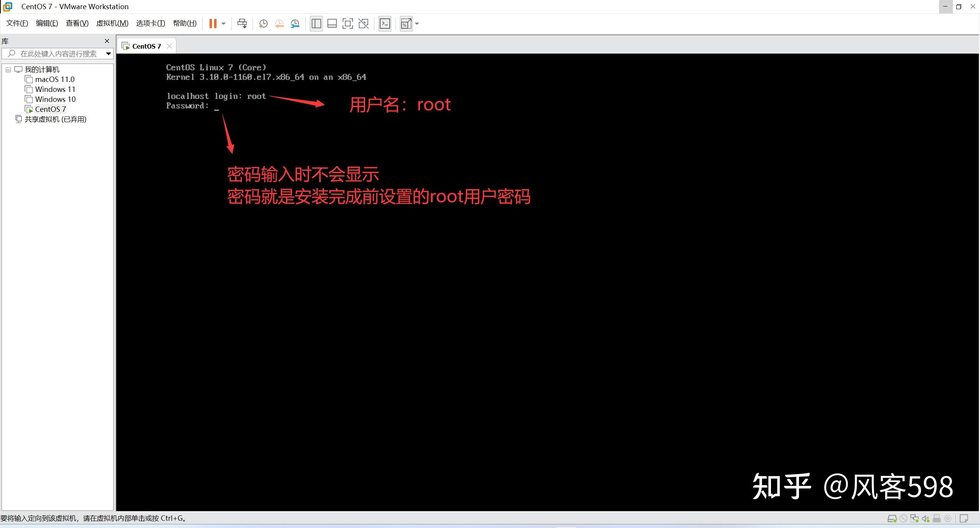Click the hard disk status icon
Screen dimensions: 980x528
tap(892, 519)
